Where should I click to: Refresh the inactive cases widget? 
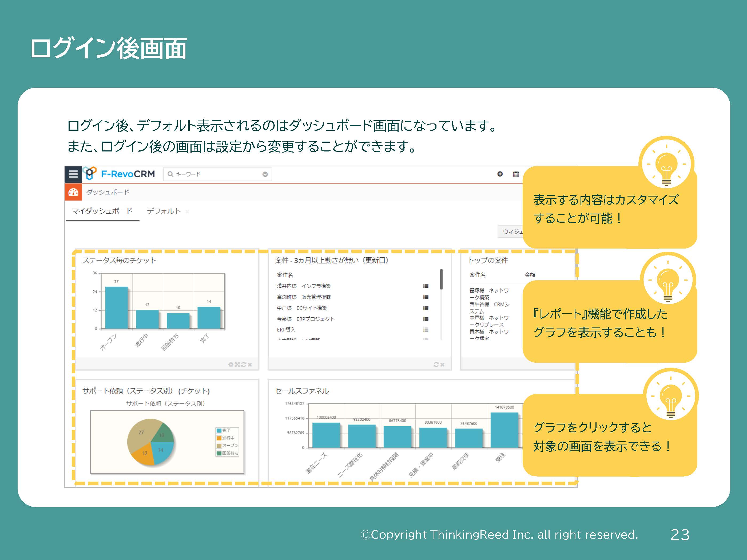pyautogui.click(x=436, y=364)
